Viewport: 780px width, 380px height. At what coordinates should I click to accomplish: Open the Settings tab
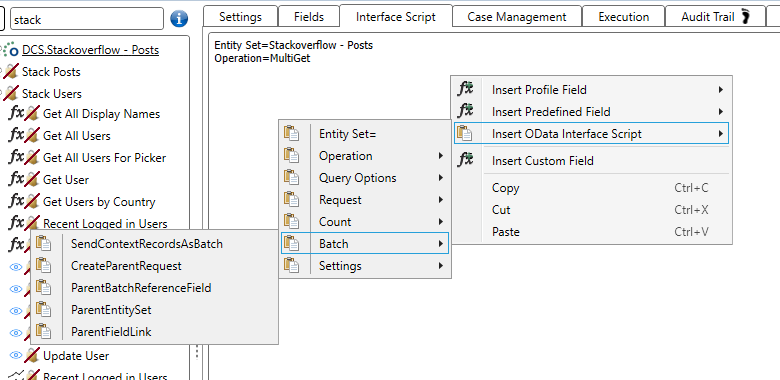tap(240, 16)
